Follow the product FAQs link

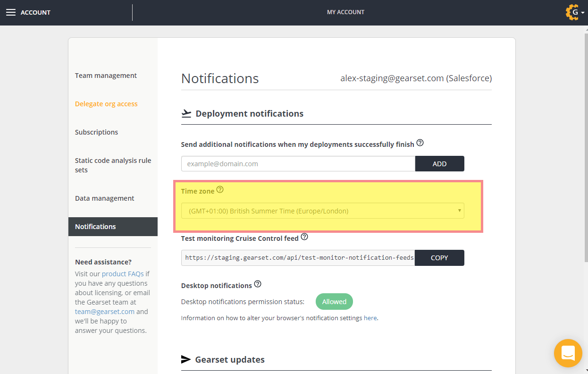click(x=123, y=274)
